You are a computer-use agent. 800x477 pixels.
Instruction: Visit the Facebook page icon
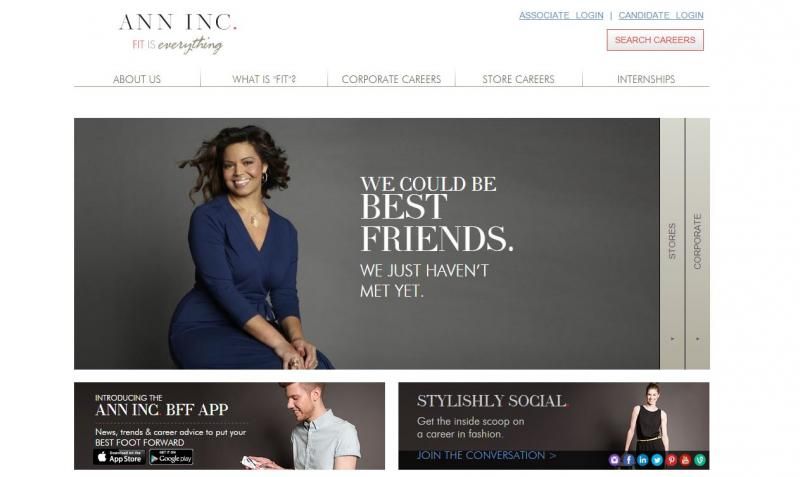coord(629,460)
